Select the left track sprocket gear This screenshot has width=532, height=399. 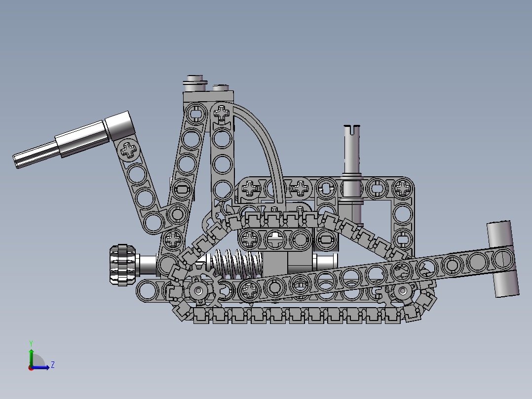pos(199,290)
